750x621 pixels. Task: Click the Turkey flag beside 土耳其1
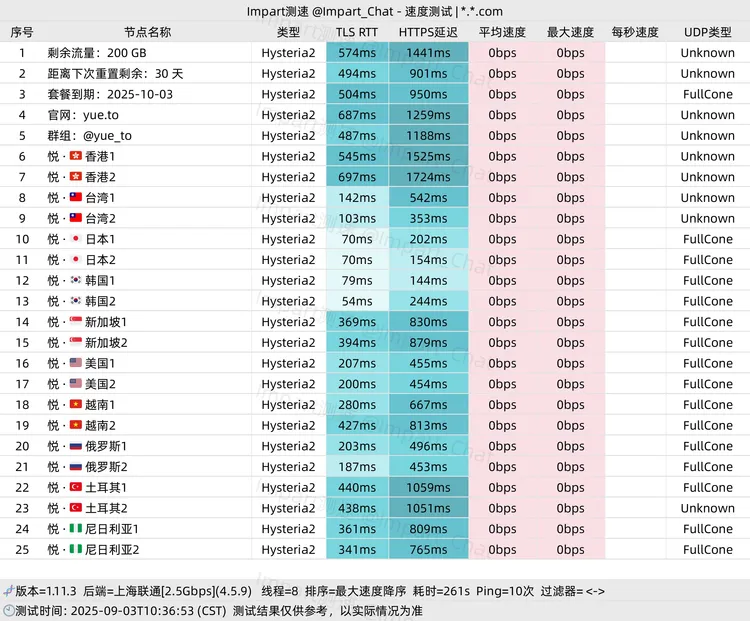tap(76, 488)
